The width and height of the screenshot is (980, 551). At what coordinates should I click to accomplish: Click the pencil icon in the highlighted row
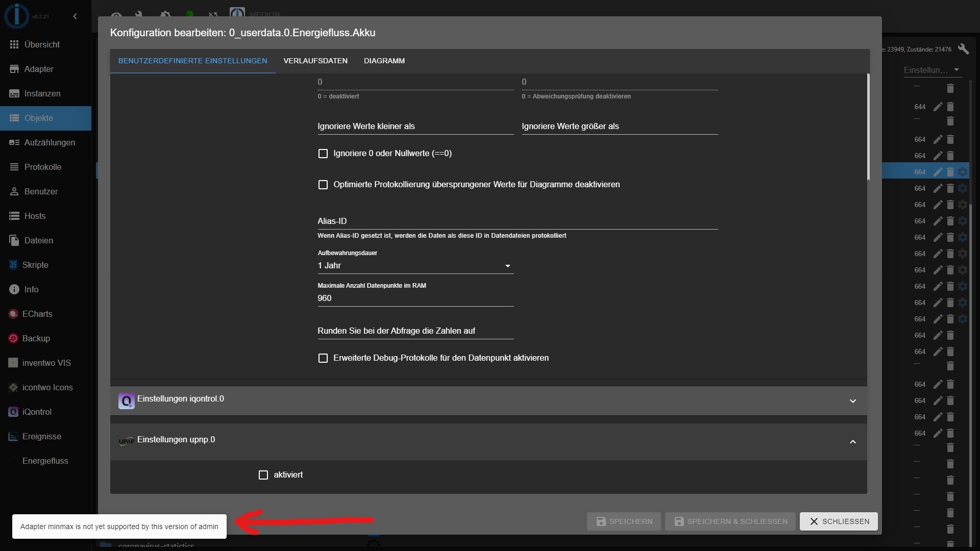[x=938, y=172]
